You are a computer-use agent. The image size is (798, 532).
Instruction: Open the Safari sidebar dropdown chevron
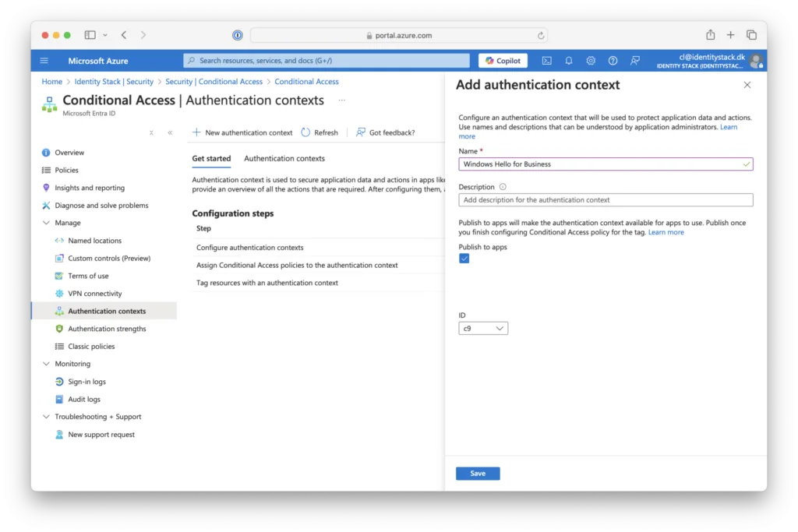coord(105,35)
